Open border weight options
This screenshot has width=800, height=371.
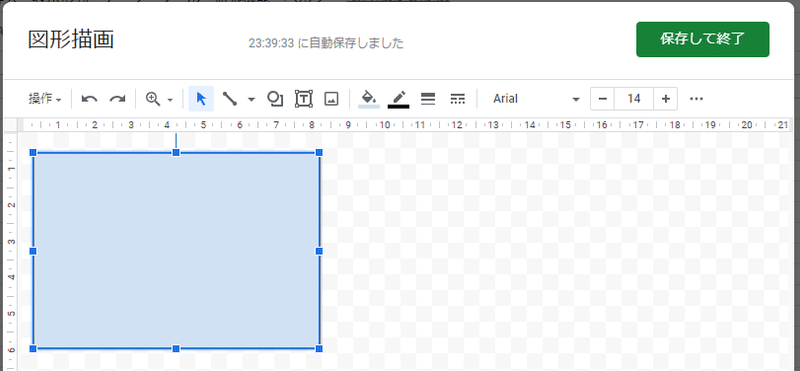428,99
